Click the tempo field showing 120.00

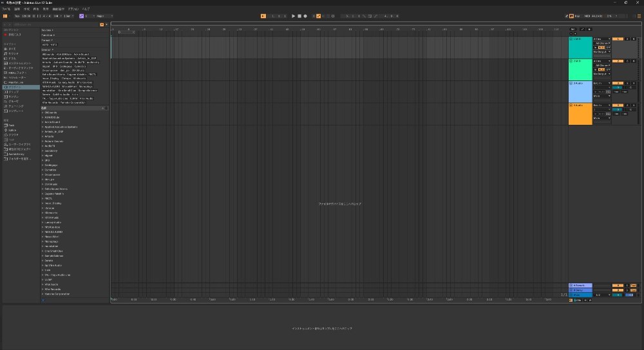point(26,16)
